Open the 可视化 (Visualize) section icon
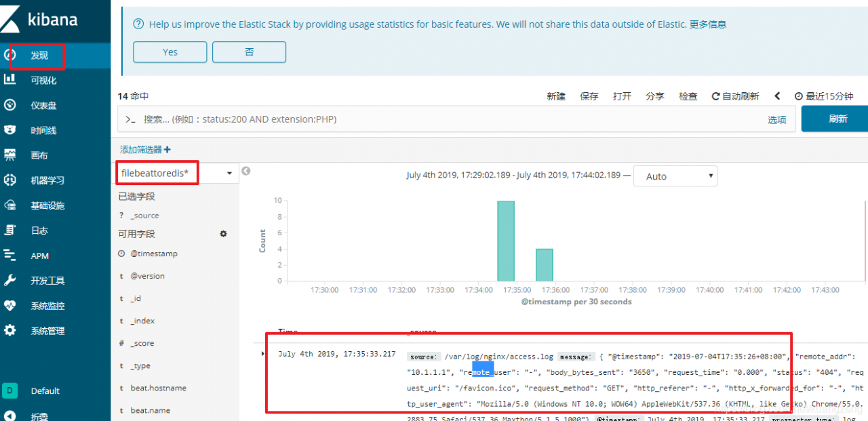This screenshot has width=868, height=421. pos(9,80)
